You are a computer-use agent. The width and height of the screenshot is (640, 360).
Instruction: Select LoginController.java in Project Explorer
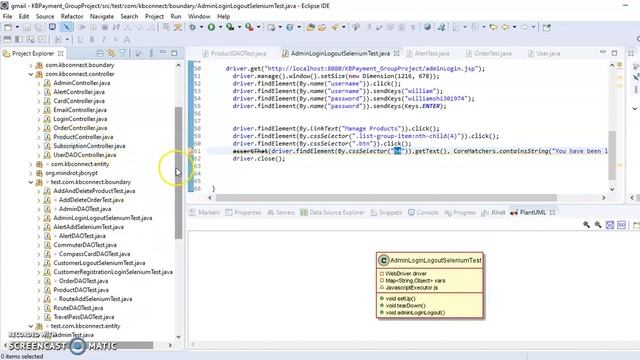click(80, 119)
